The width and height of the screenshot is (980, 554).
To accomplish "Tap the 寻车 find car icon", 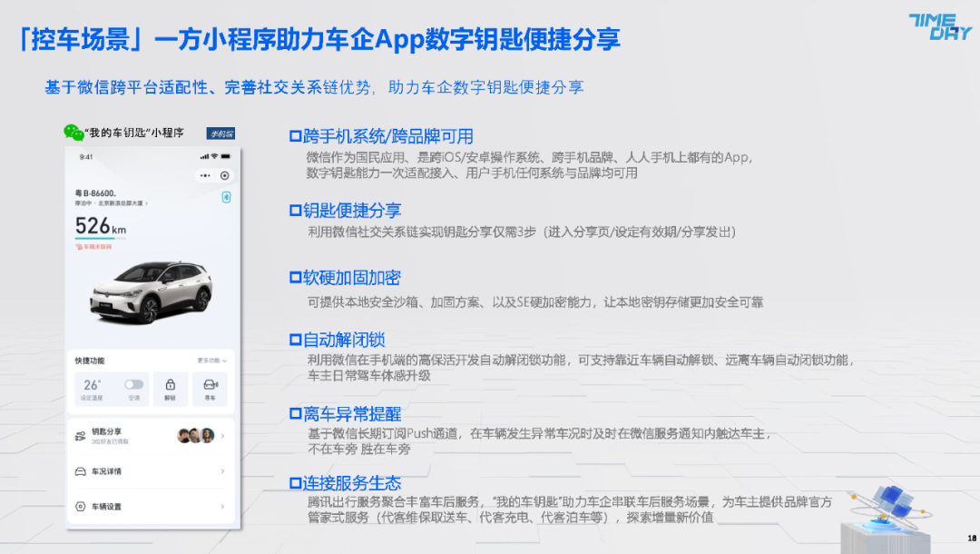I will tap(210, 385).
